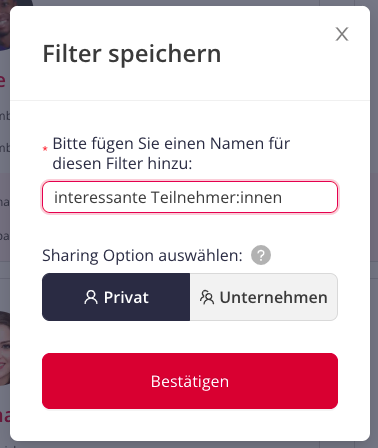Click the 'Sharing Option auswählen' label

coord(142,256)
